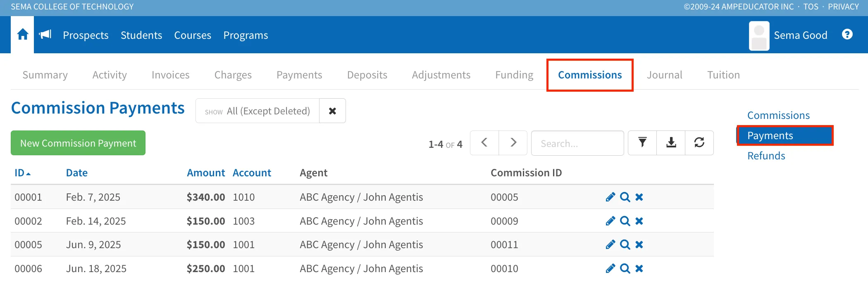Open the TOS link
This screenshot has height=294, width=868.
pos(811,7)
